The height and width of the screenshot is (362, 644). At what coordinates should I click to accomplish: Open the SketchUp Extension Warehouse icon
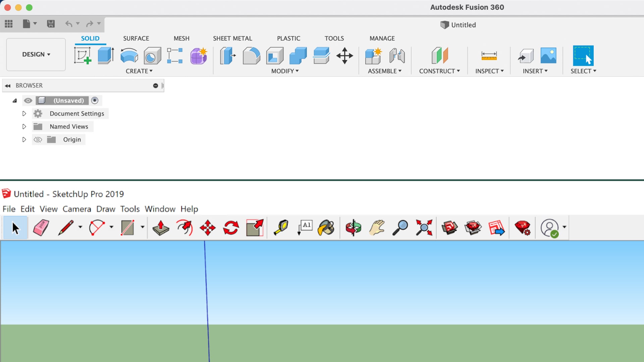[473, 228]
